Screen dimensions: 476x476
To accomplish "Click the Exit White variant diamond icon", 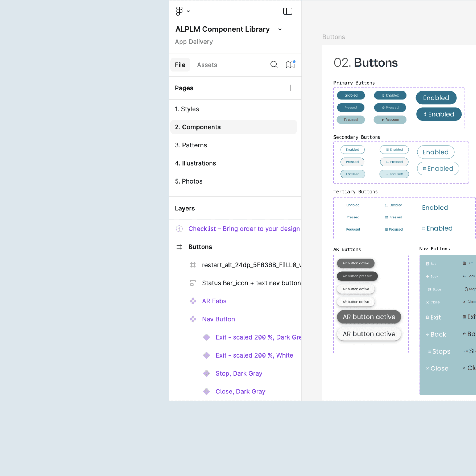I will 207,355.
